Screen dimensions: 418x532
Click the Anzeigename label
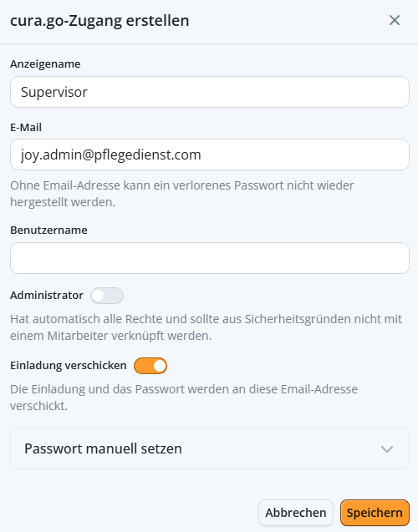pyautogui.click(x=45, y=63)
